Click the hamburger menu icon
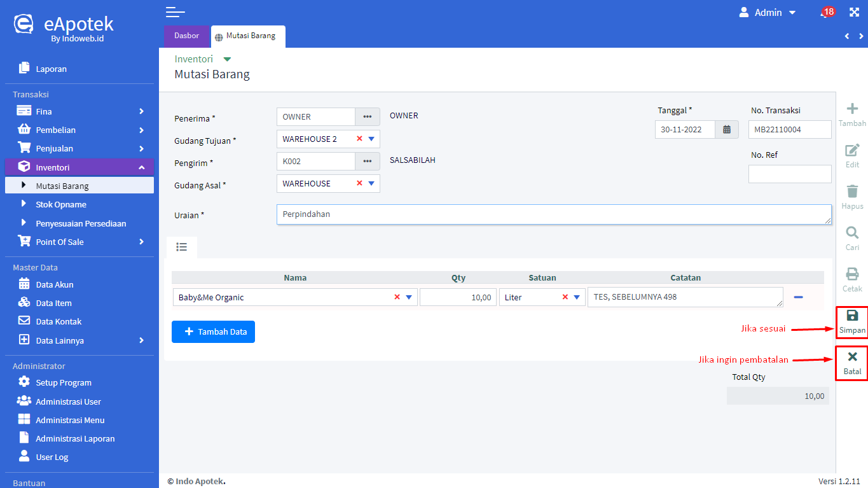Image resolution: width=868 pixels, height=488 pixels. (175, 12)
